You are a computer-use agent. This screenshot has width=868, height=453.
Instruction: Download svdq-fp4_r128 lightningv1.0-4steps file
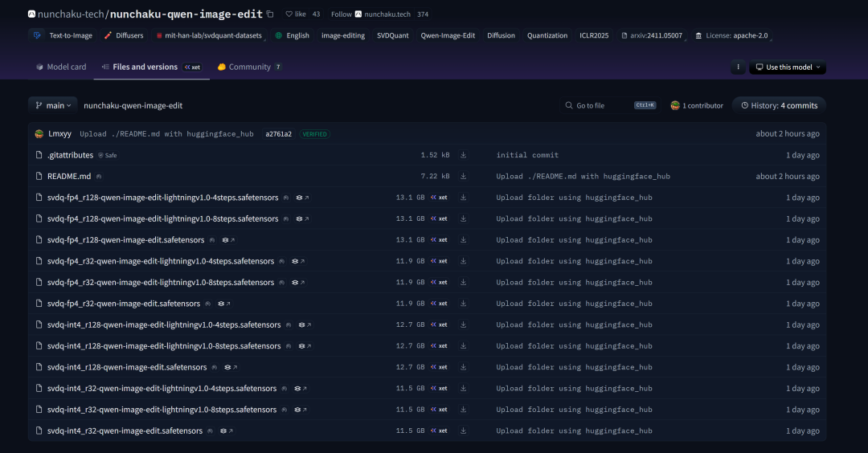464,198
